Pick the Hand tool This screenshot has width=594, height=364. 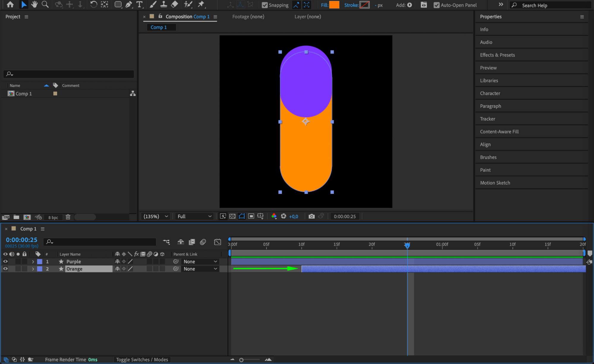pyautogui.click(x=34, y=4)
